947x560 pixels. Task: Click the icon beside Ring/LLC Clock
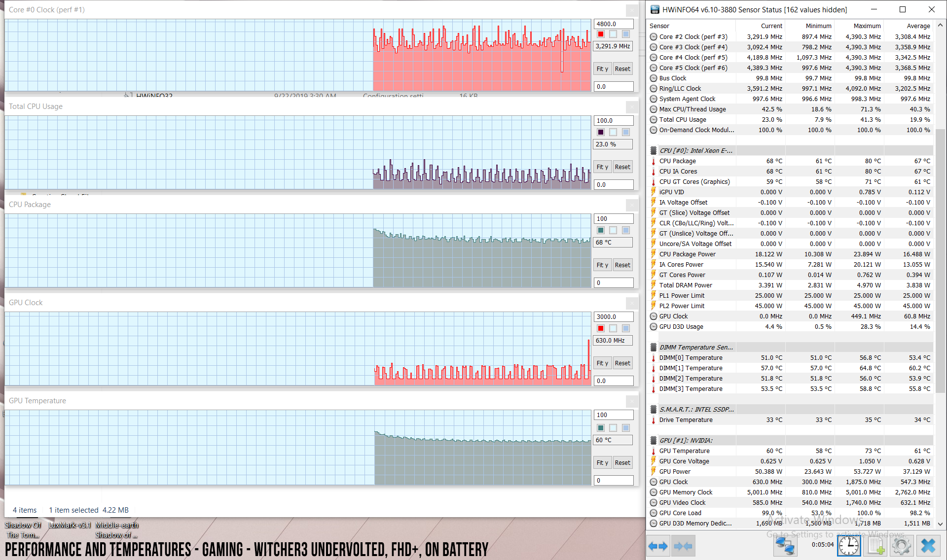654,88
